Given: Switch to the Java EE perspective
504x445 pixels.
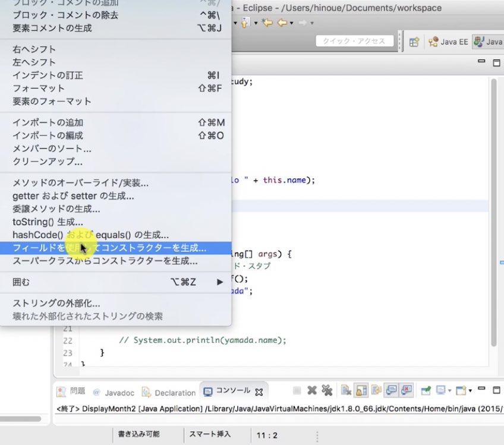Looking at the screenshot, I should point(448,42).
